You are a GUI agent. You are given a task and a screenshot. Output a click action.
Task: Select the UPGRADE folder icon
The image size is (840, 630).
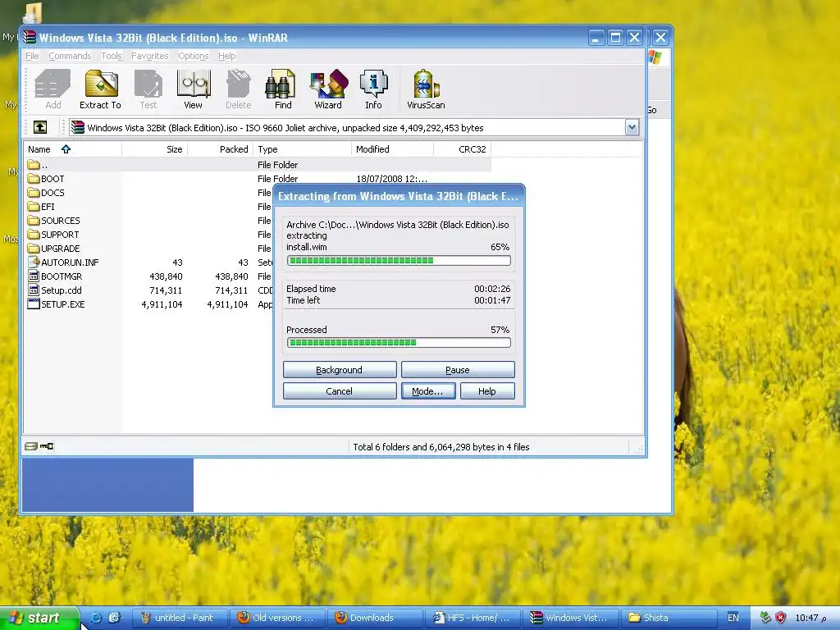(x=34, y=248)
